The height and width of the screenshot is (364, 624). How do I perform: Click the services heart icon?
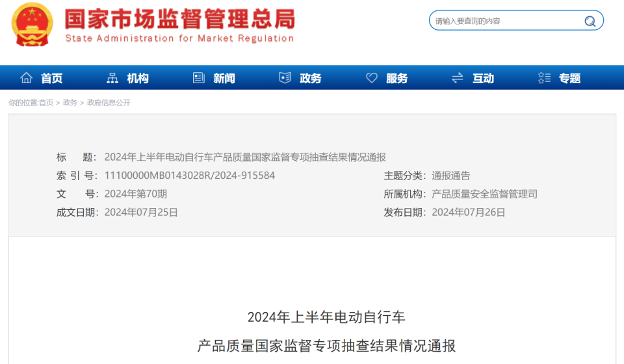372,78
